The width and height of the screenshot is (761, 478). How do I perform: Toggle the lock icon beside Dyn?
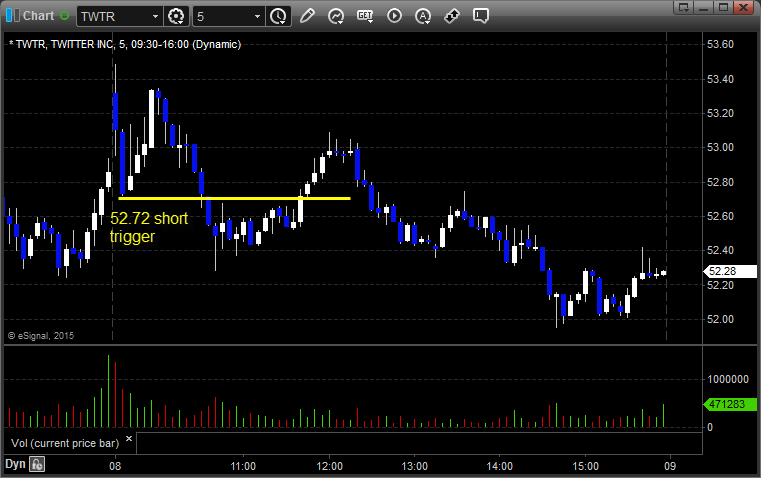point(37,464)
